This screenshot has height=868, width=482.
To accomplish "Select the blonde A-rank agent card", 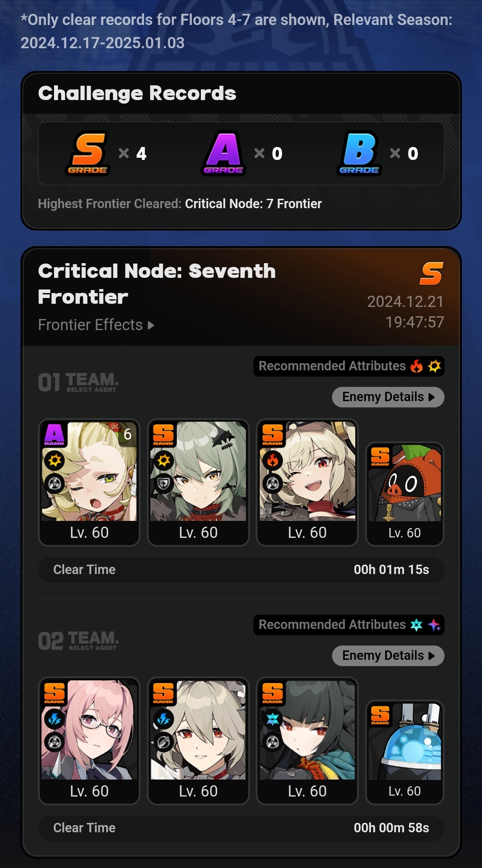I will click(x=89, y=482).
